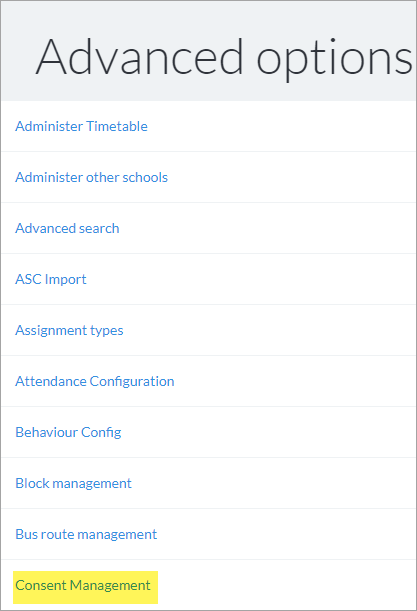Image resolution: width=417 pixels, height=611 pixels.
Task: Choose the Attendance Configuration list row
Action: 208,381
